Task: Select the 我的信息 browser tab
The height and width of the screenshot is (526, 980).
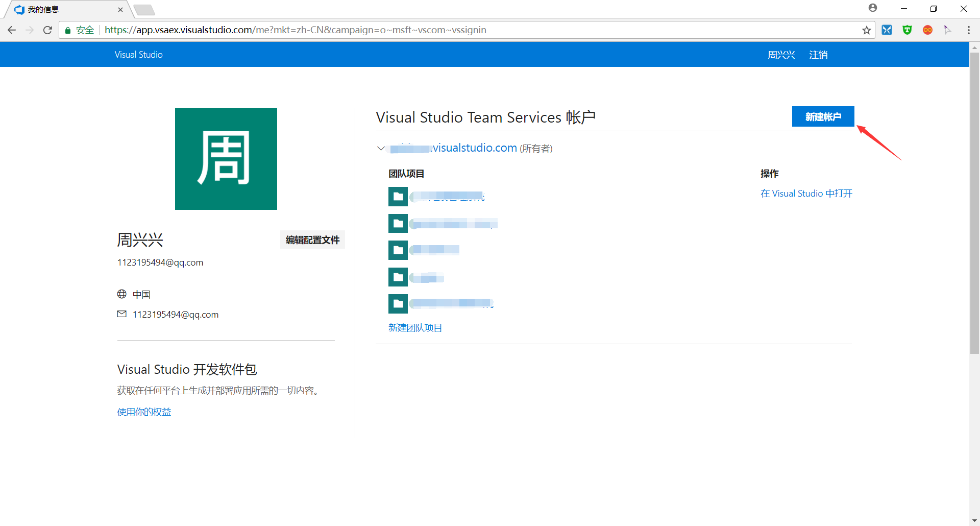Action: click(66, 9)
